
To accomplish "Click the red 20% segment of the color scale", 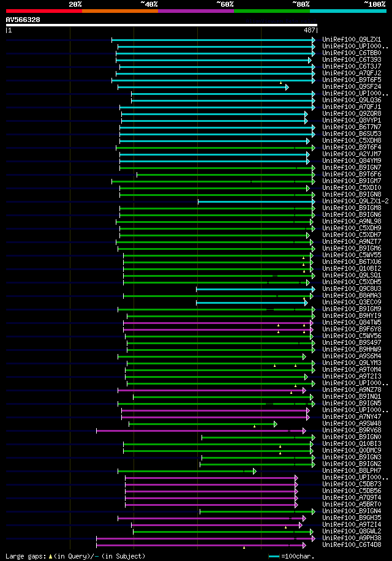I will coord(44,11).
